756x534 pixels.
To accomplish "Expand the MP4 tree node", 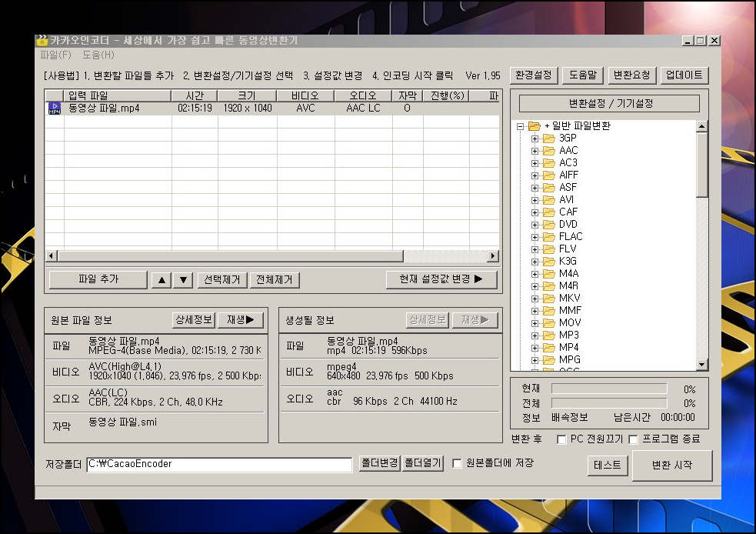I will tap(535, 348).
